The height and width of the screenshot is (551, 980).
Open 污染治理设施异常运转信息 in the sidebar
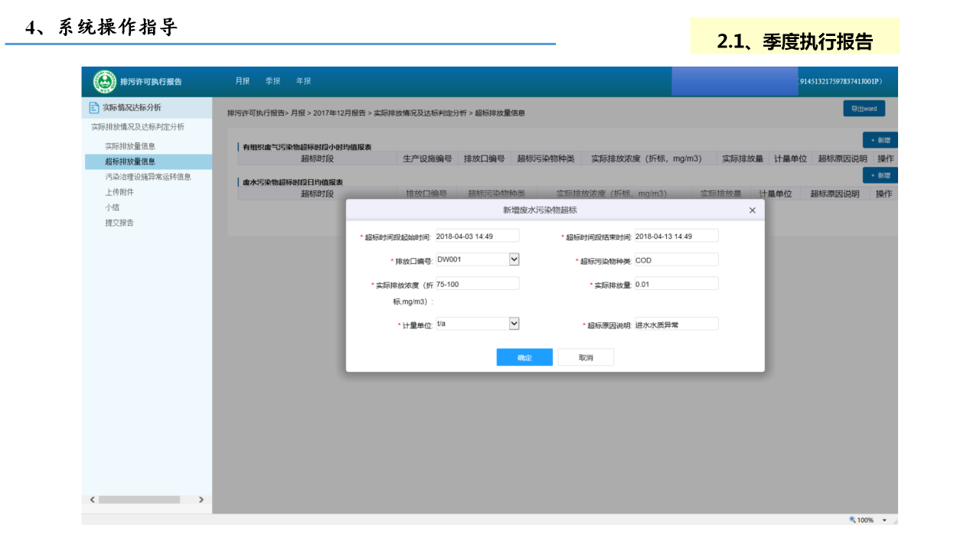148,177
